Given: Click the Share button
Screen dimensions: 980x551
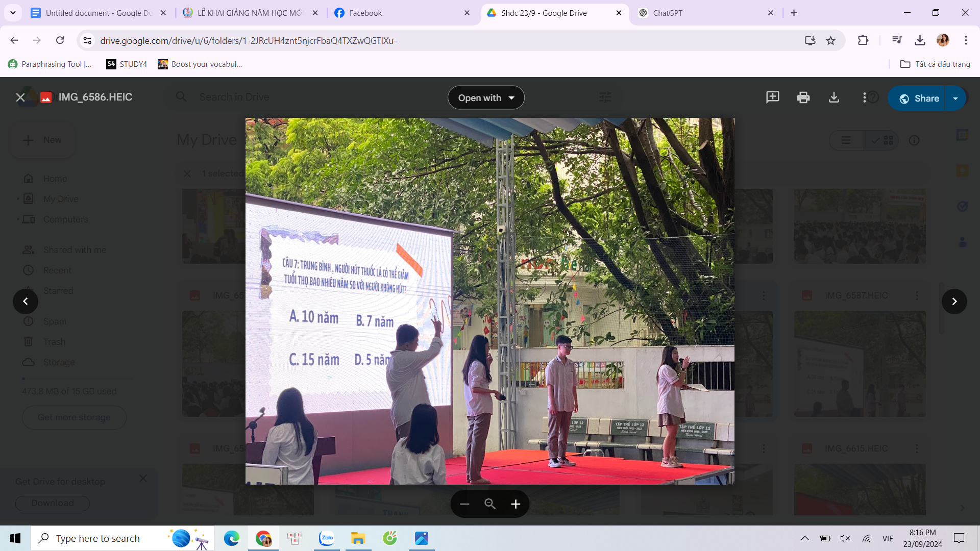Looking at the screenshot, I should click(919, 98).
